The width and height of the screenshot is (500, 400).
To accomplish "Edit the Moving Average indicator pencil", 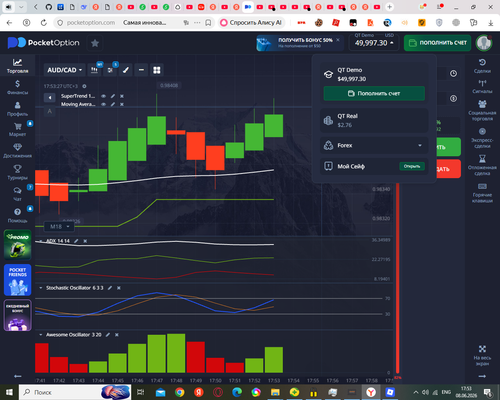I will [x=113, y=104].
